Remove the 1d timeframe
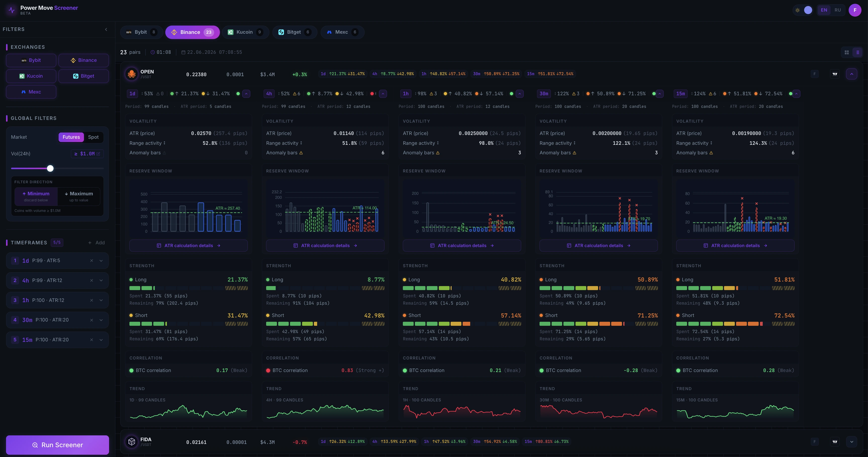 [91, 260]
